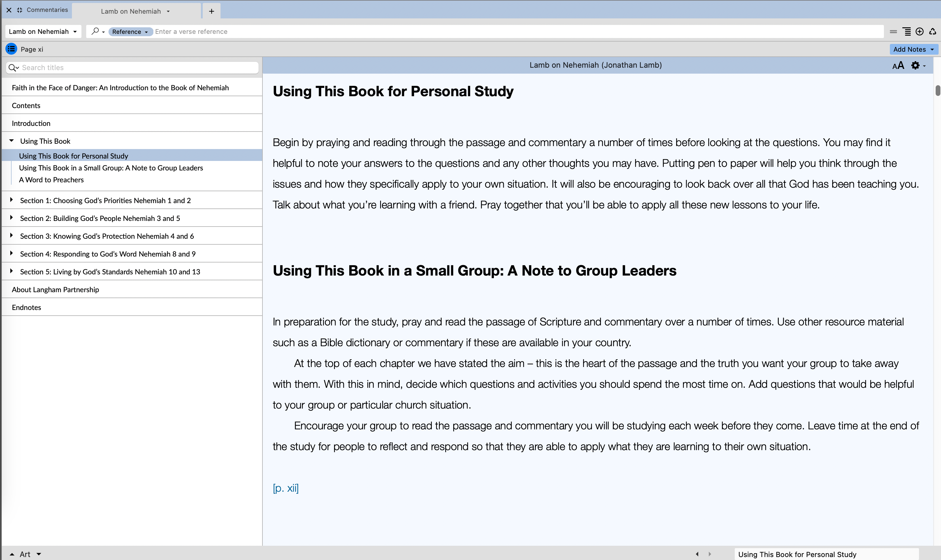This screenshot has width=941, height=560.
Task: Open the Add Notes dropdown
Action: tap(913, 49)
